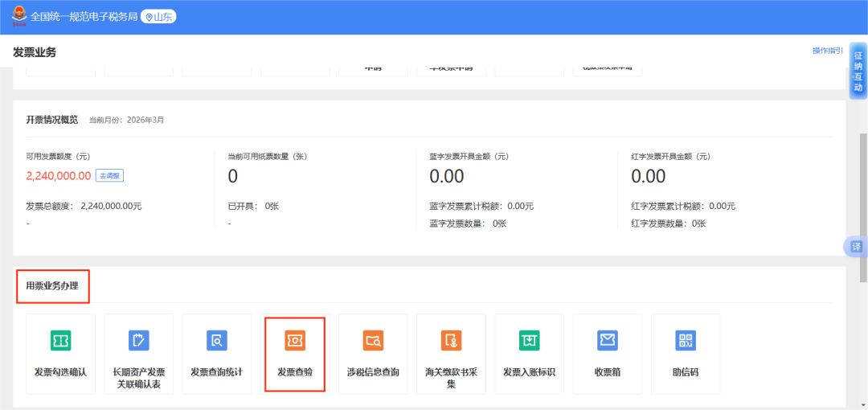Open the 海关缴款书采集 icon
Image resolution: width=868 pixels, height=410 pixels.
pos(451,341)
